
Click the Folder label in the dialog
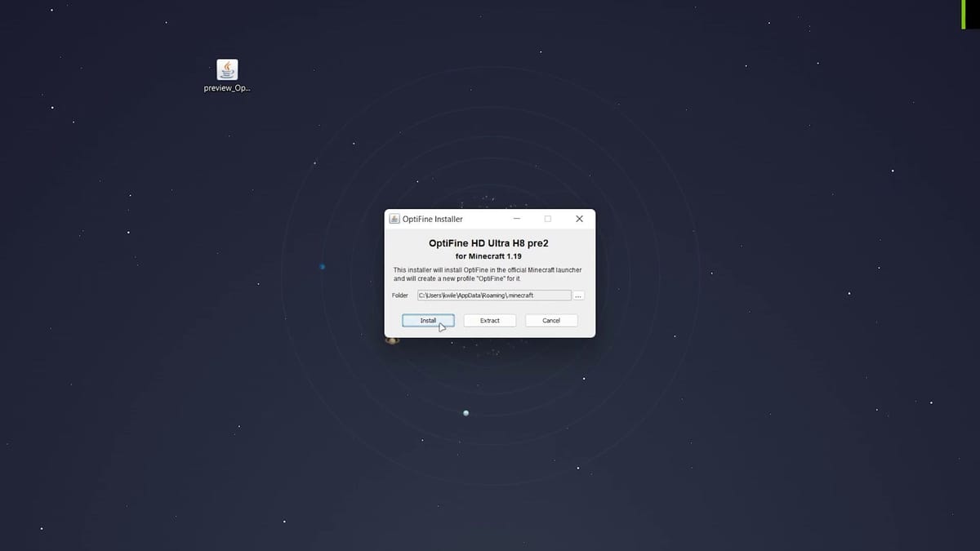tap(399, 295)
